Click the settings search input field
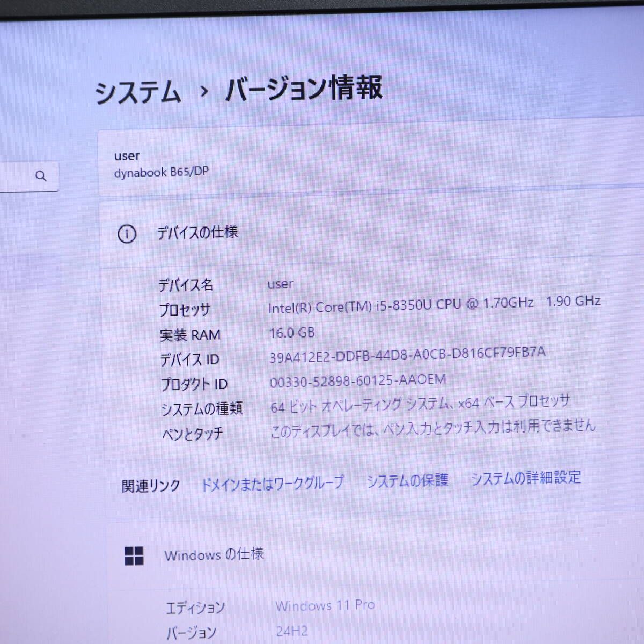 tap(28, 176)
